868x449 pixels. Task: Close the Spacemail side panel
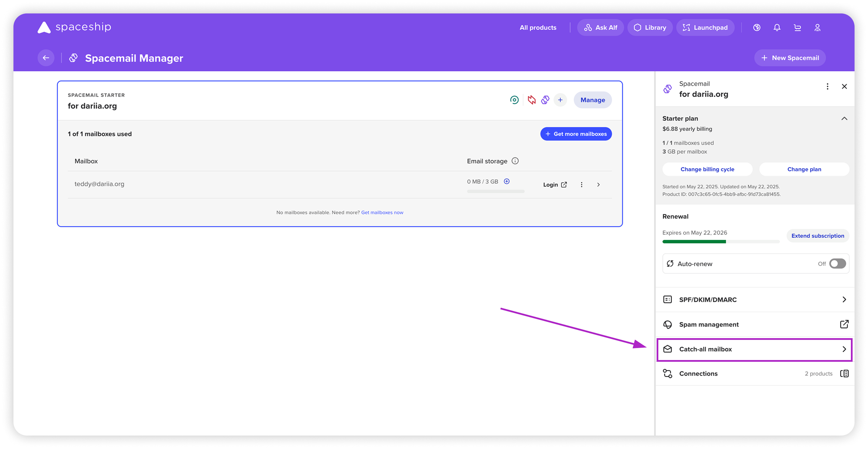[844, 87]
